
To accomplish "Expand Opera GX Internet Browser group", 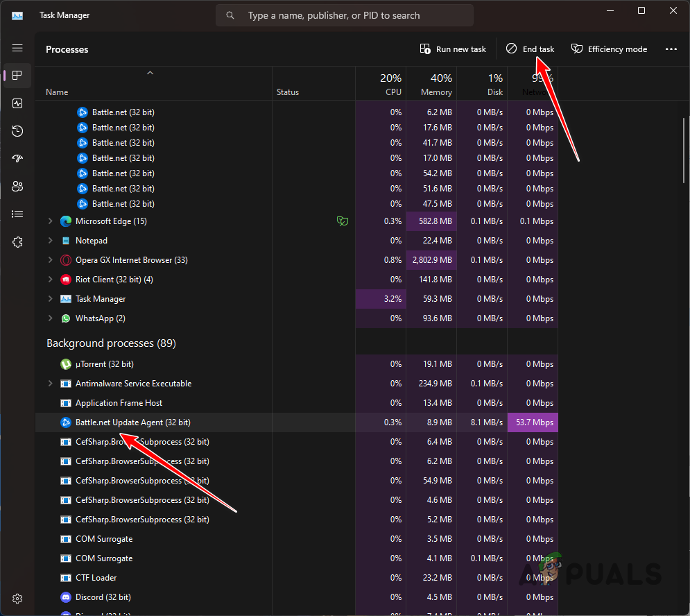I will tap(50, 260).
